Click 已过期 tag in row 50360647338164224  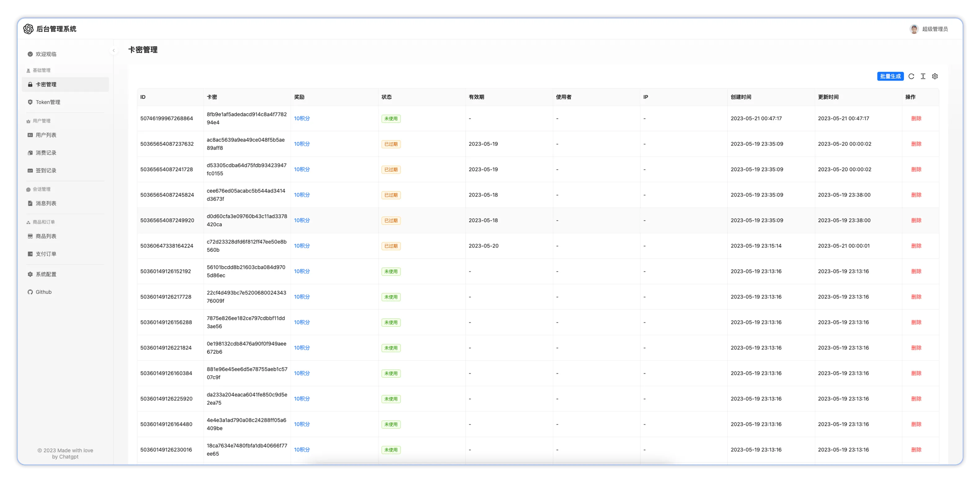coord(391,246)
